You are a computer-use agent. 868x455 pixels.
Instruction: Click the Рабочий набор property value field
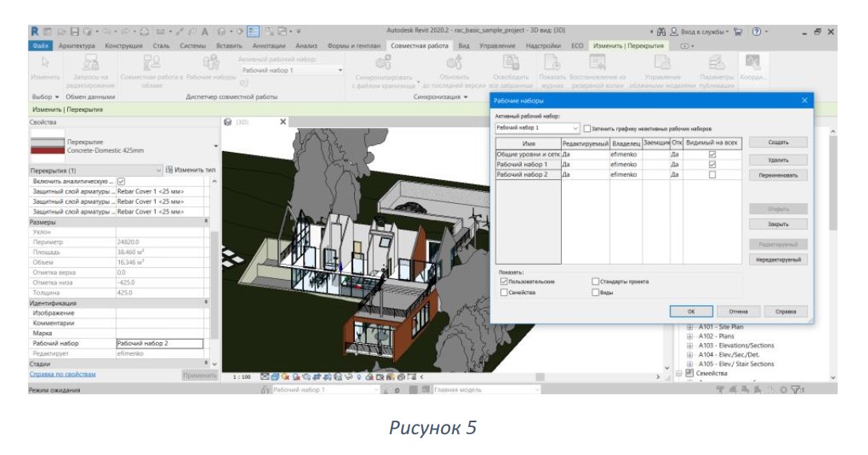[x=159, y=344]
